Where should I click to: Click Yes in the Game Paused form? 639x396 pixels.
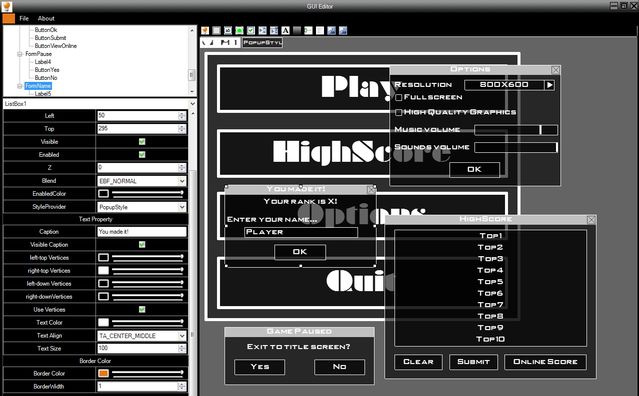[260, 367]
